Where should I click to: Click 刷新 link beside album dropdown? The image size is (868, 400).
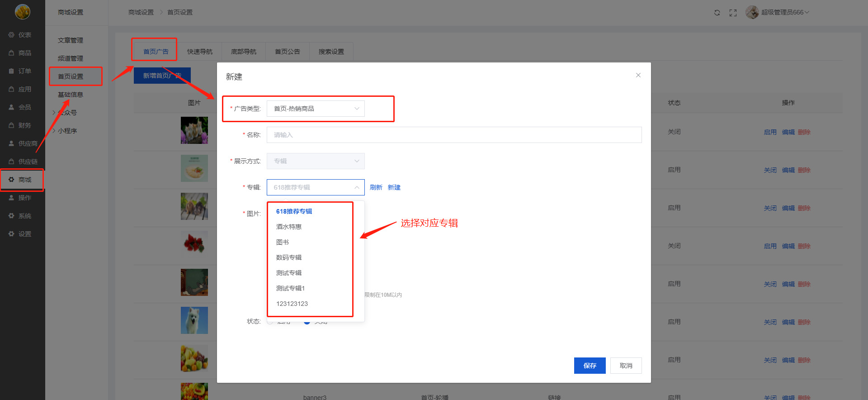pyautogui.click(x=376, y=187)
